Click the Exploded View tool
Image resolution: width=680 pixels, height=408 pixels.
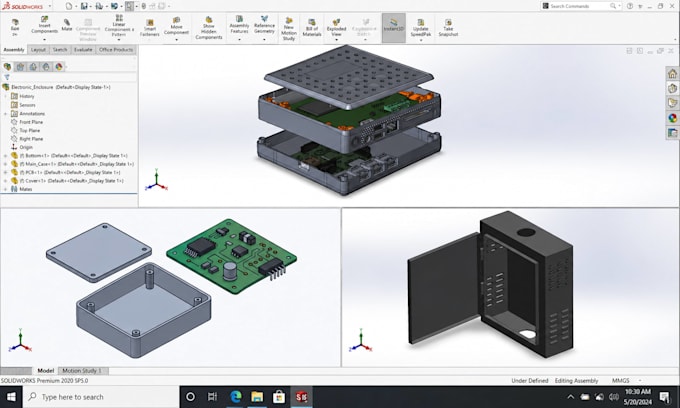pyautogui.click(x=336, y=27)
